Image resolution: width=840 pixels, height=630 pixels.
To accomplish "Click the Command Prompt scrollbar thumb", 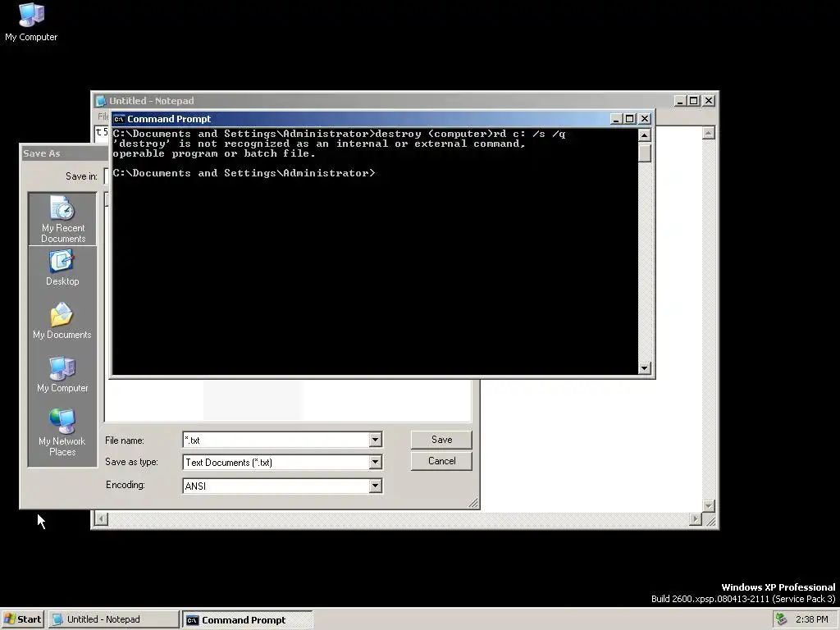I will (645, 153).
